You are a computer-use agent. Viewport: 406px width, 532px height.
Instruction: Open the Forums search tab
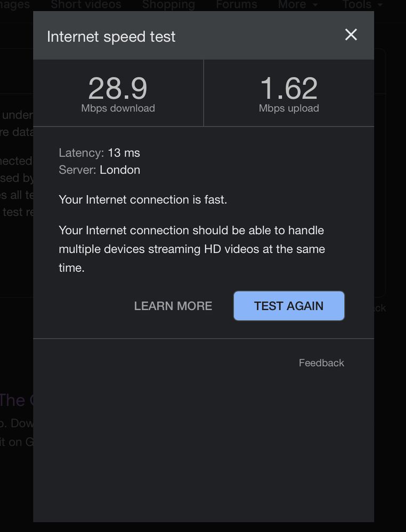tap(237, 5)
